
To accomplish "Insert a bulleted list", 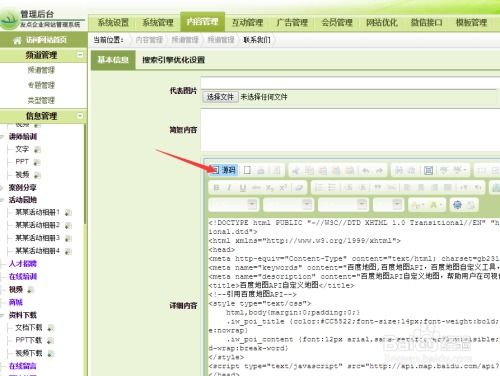I will pos(332,188).
